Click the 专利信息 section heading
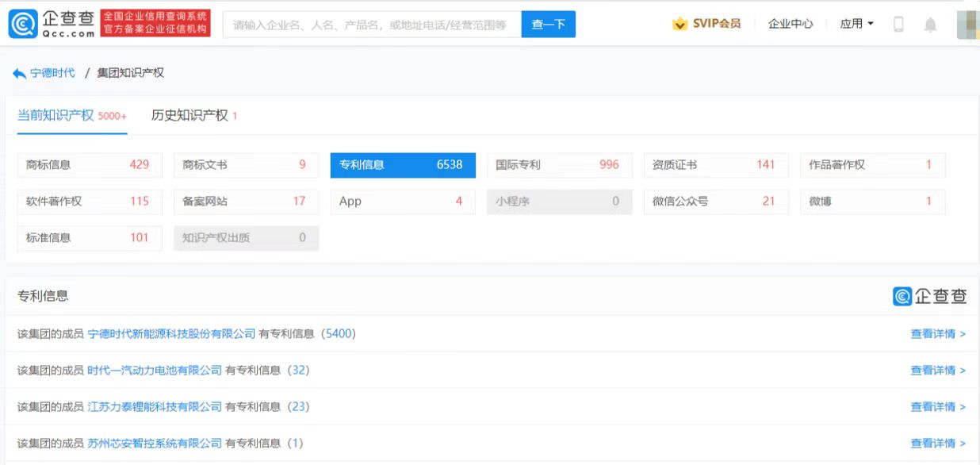 [x=43, y=296]
